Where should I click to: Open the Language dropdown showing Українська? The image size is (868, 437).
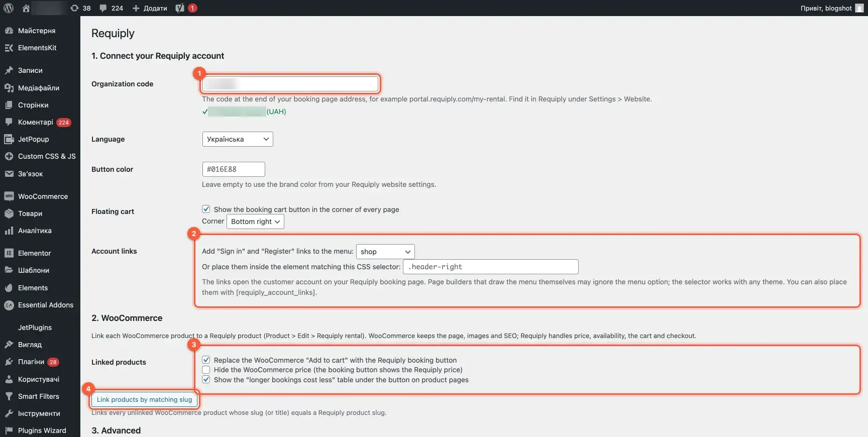pyautogui.click(x=238, y=139)
